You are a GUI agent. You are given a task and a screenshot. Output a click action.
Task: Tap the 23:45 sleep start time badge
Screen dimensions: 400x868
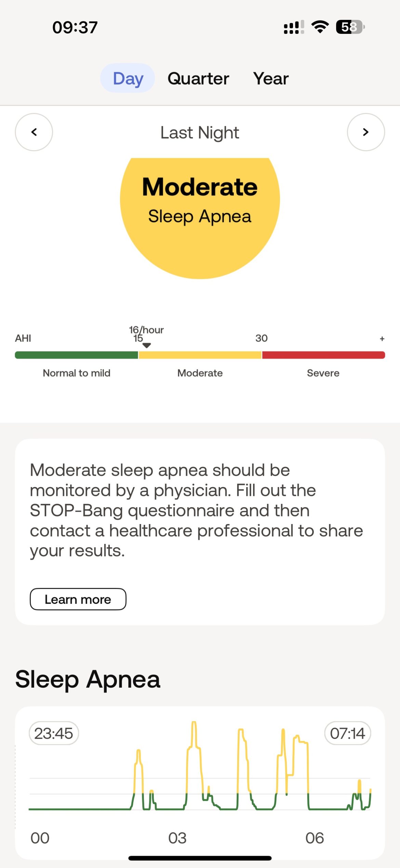(x=54, y=733)
